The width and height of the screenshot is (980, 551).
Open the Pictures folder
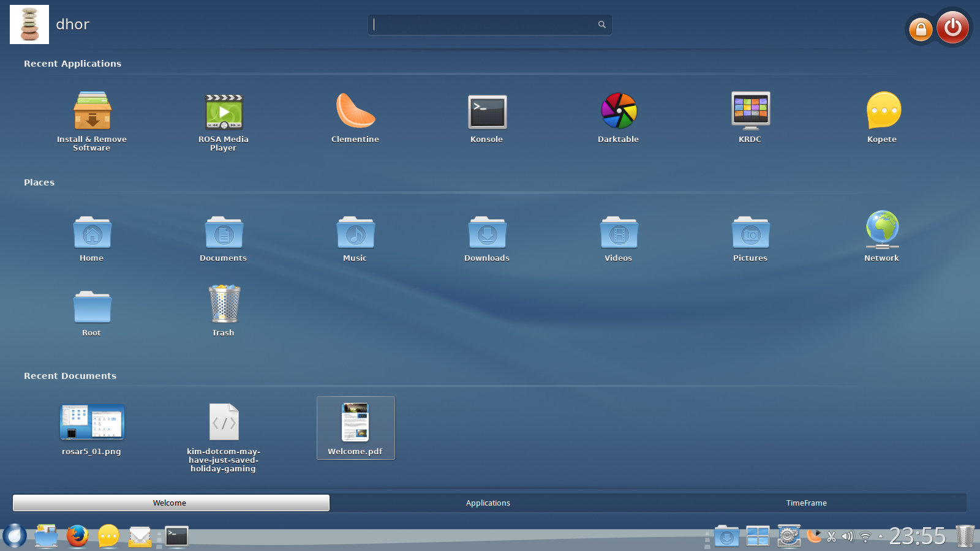coord(750,238)
